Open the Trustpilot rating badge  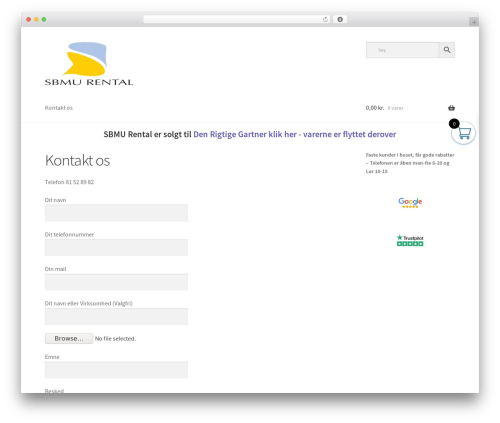click(x=410, y=240)
